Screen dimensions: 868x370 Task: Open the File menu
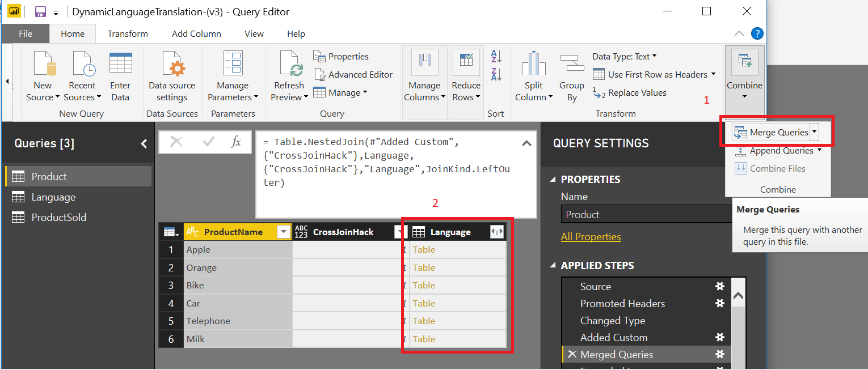pyautogui.click(x=26, y=33)
